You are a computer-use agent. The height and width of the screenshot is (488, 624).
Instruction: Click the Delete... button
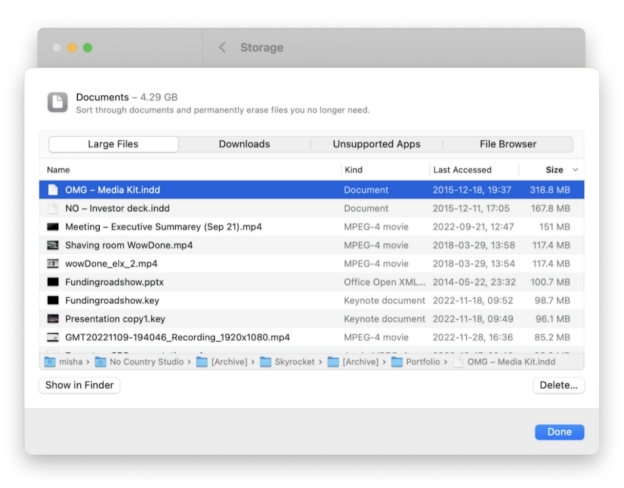tap(558, 385)
